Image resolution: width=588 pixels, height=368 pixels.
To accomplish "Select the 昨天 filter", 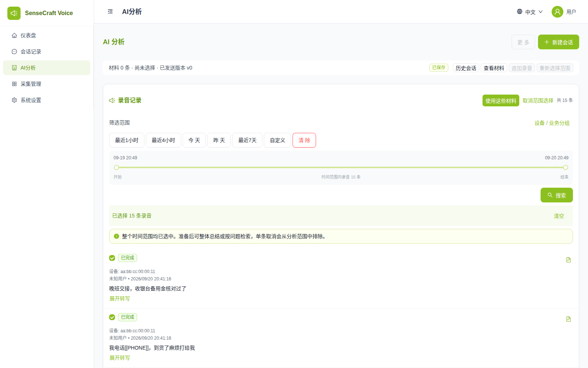I will 219,140.
